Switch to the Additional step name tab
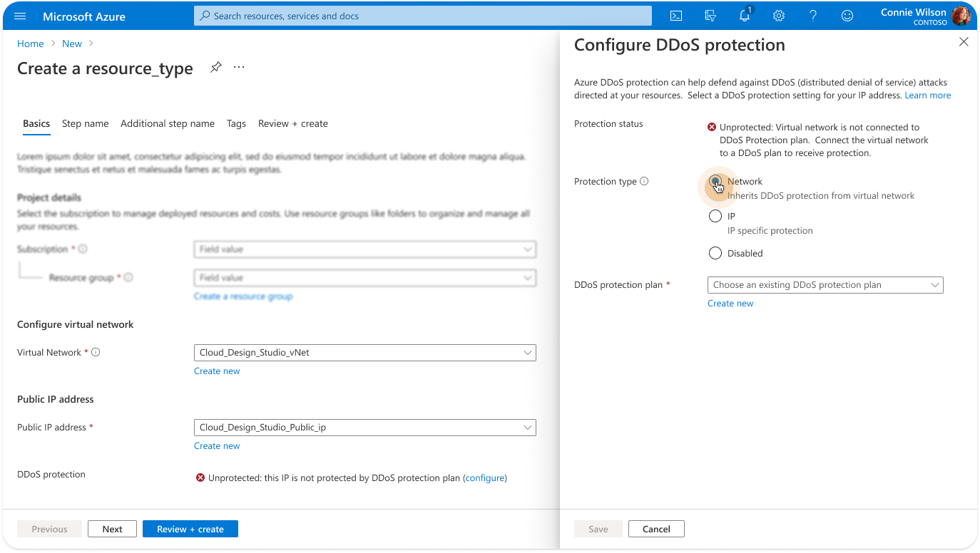The height and width of the screenshot is (553, 980). (x=168, y=123)
